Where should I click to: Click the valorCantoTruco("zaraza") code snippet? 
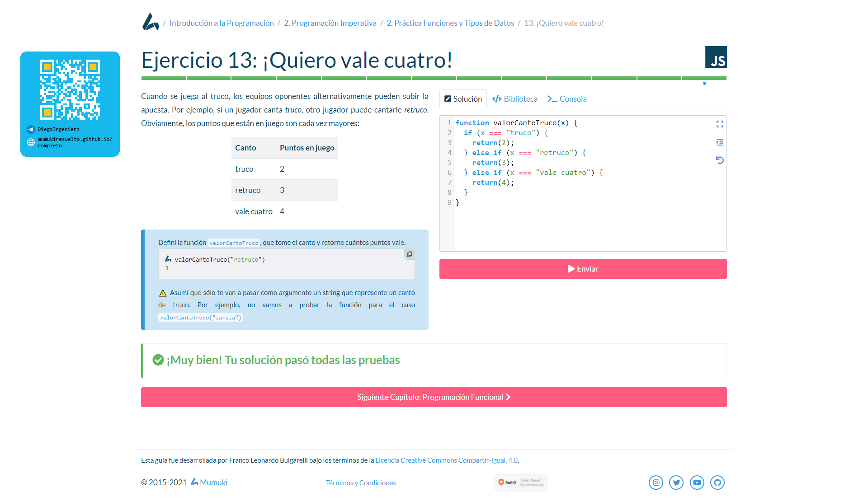click(x=200, y=318)
